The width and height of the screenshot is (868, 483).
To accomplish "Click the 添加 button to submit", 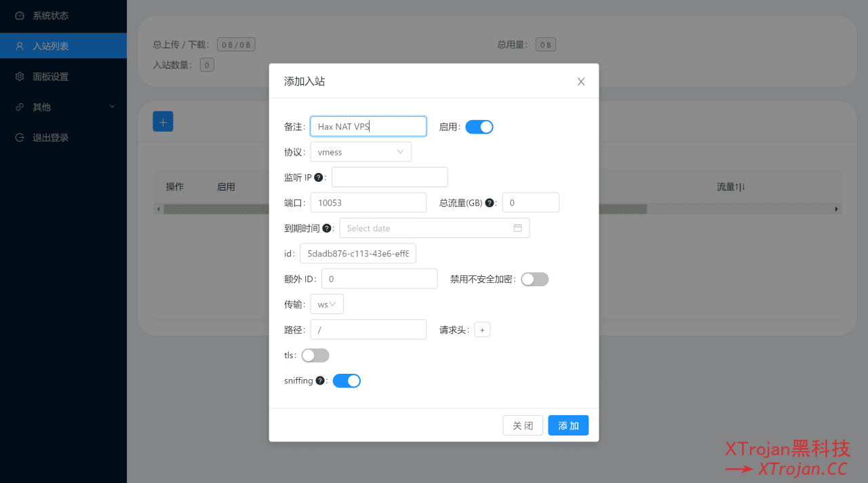I will [568, 425].
